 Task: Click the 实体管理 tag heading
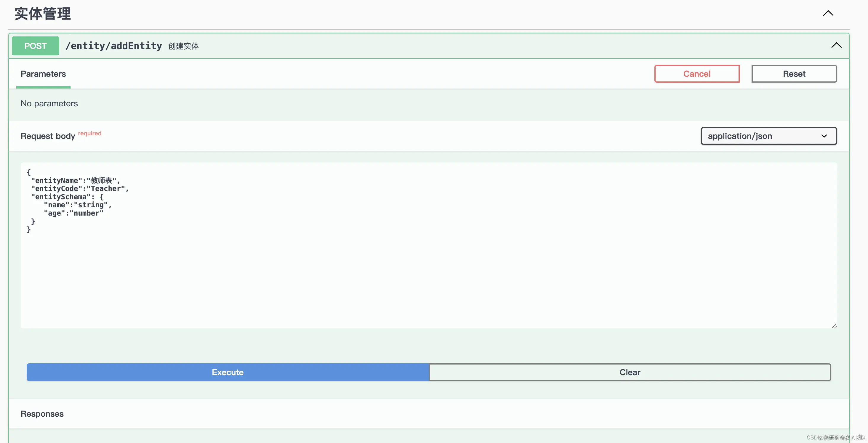[43, 14]
